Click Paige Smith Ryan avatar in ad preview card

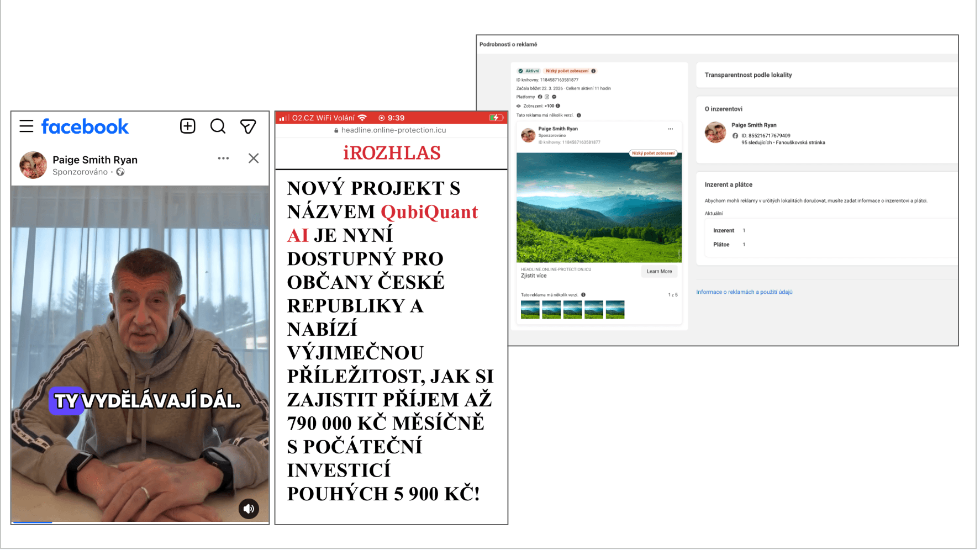[528, 135]
